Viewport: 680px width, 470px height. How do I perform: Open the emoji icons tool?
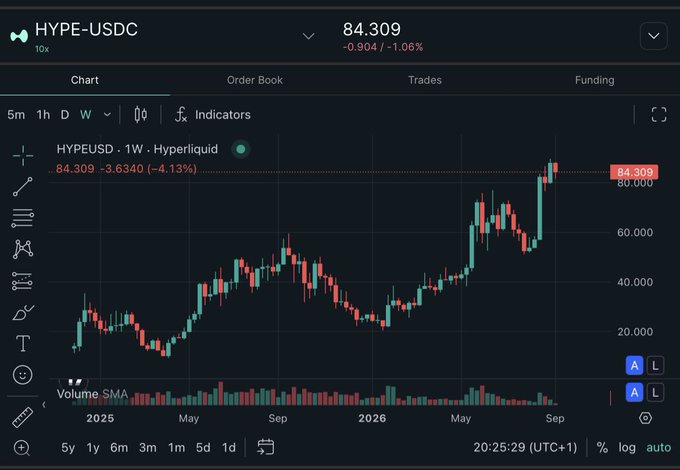pyautogui.click(x=23, y=375)
